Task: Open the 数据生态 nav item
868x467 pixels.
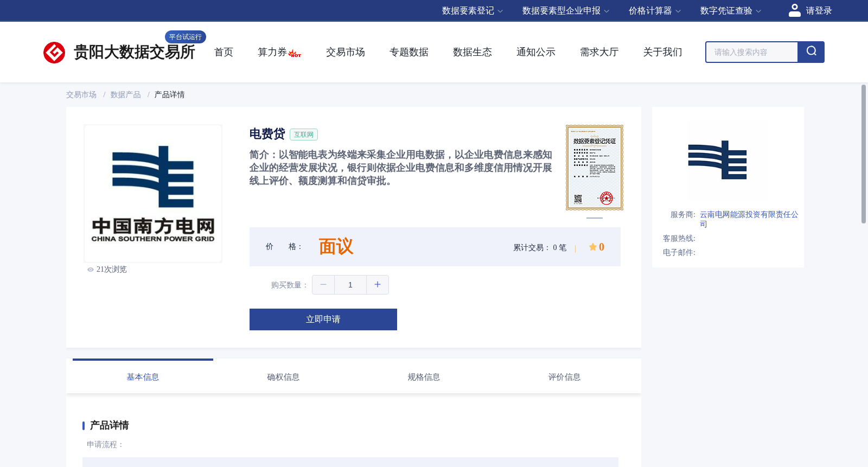Action: 473,52
